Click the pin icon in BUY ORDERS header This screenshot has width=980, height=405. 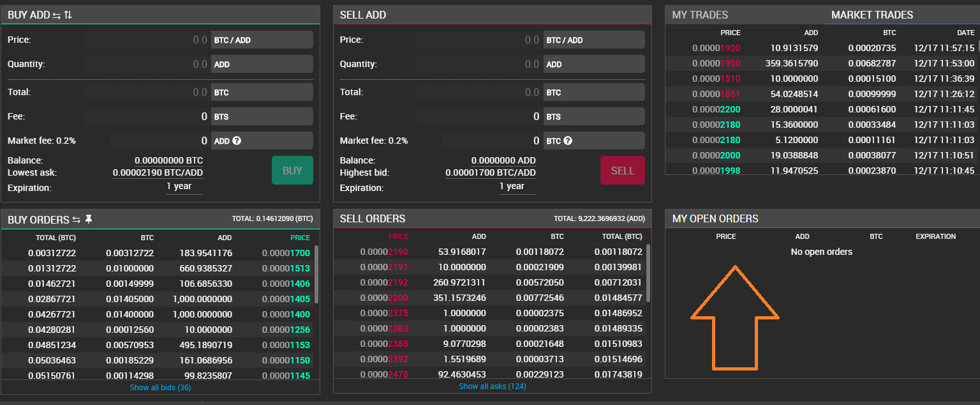tap(89, 219)
